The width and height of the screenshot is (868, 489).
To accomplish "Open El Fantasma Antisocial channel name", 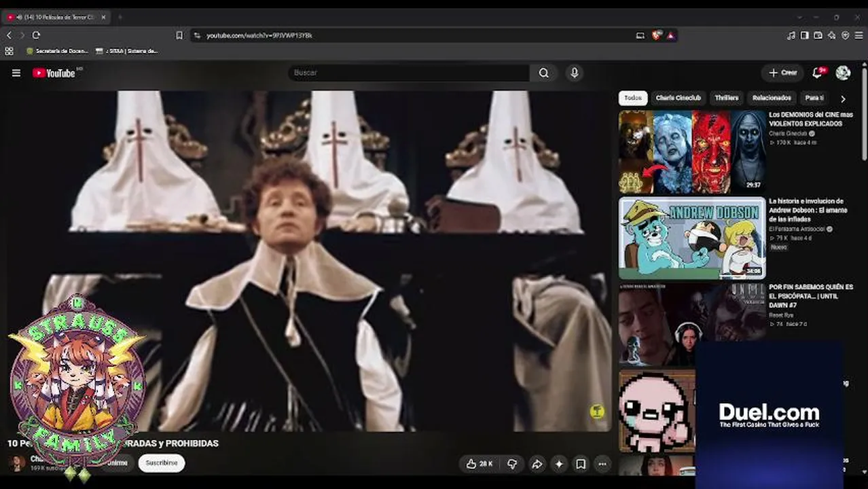I will [x=797, y=229].
